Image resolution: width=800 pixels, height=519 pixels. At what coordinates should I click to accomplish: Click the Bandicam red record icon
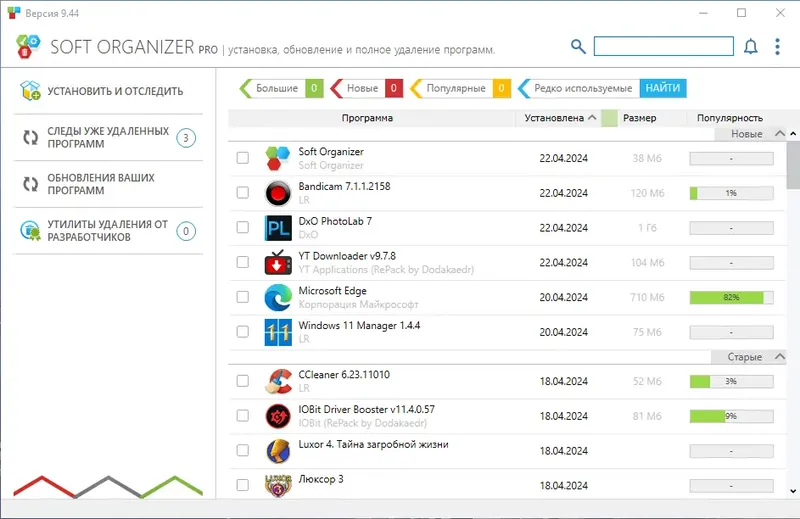(x=278, y=193)
